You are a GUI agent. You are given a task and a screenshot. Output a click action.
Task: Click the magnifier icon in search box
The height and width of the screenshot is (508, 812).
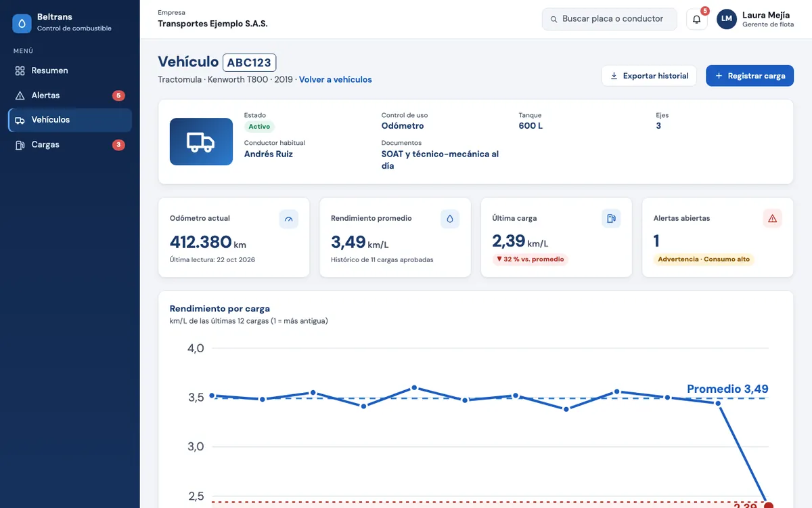tap(554, 20)
